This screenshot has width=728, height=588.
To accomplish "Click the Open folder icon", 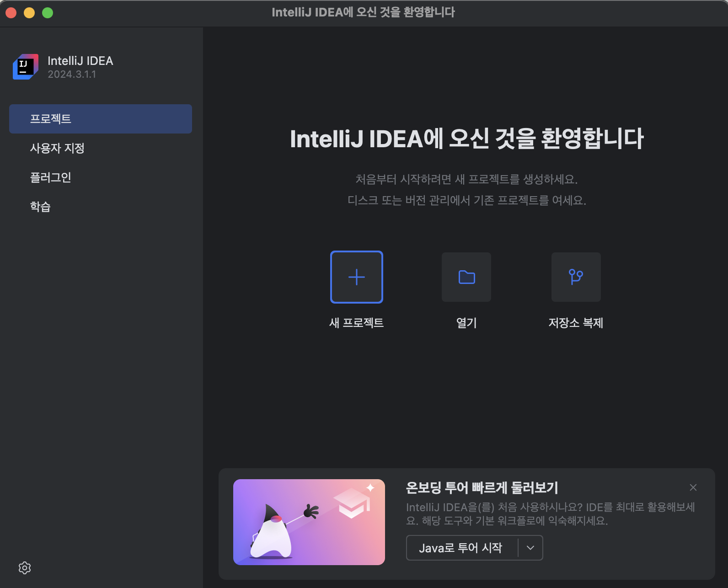I will [x=466, y=277].
